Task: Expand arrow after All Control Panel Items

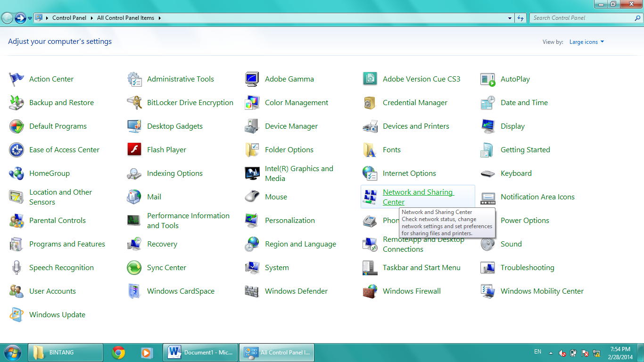Action: point(159,18)
